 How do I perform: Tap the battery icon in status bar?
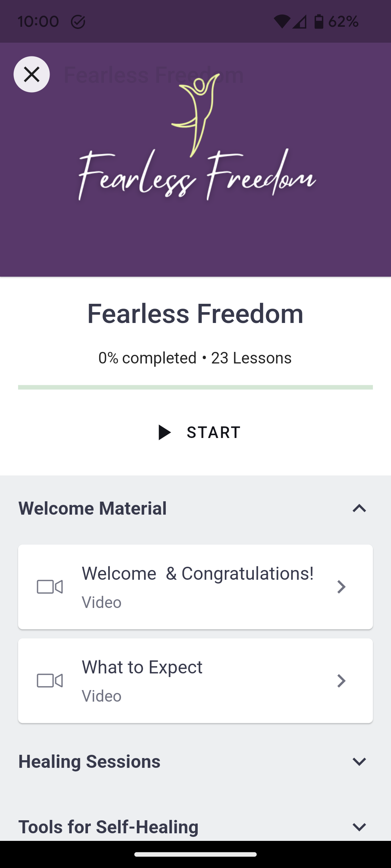coord(319,22)
